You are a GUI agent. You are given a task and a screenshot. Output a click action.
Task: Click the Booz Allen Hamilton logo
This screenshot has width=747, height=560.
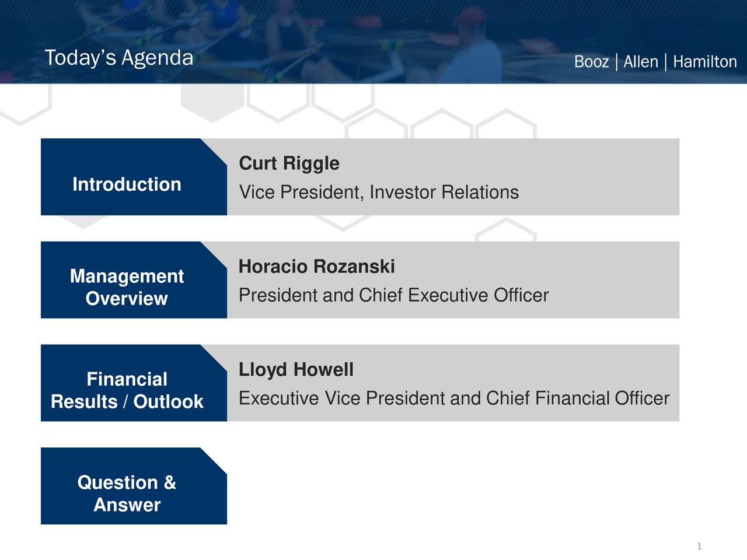655,61
